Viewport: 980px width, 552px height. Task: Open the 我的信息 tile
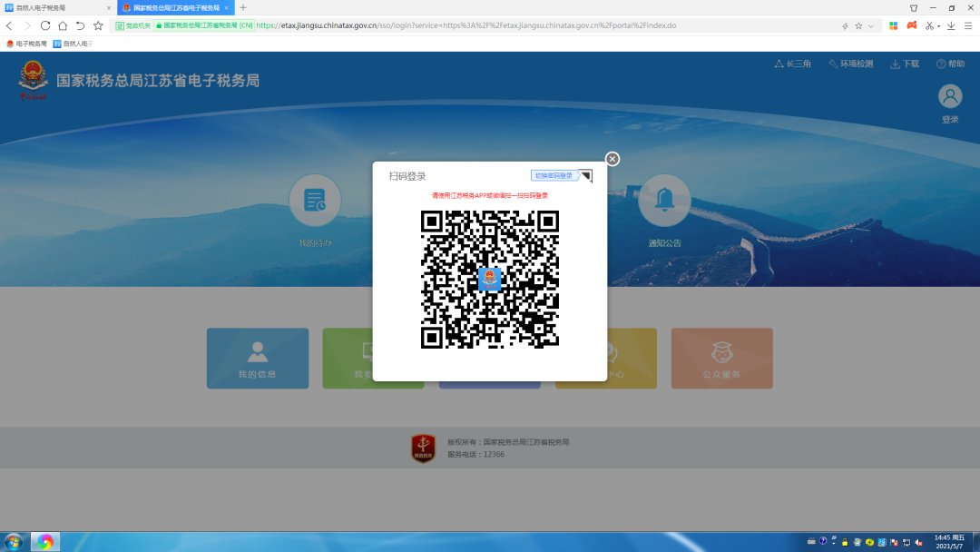click(258, 359)
